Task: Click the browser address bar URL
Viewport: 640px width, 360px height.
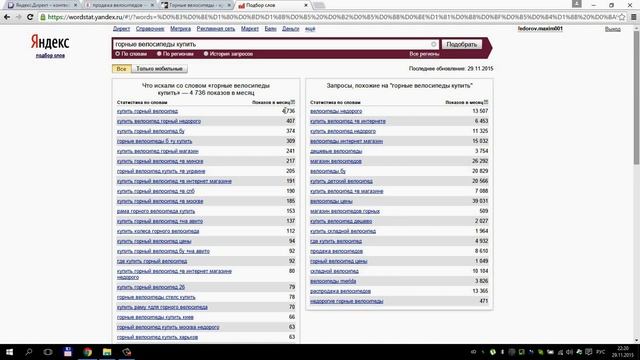Action: click(x=331, y=17)
